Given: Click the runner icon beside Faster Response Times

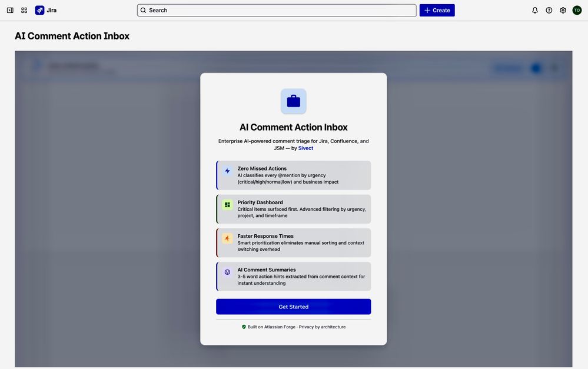Looking at the screenshot, I should tap(227, 238).
